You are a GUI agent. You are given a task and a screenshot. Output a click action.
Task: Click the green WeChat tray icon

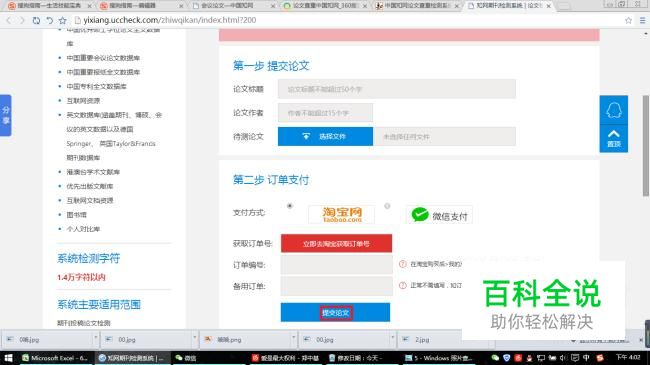tap(495, 358)
